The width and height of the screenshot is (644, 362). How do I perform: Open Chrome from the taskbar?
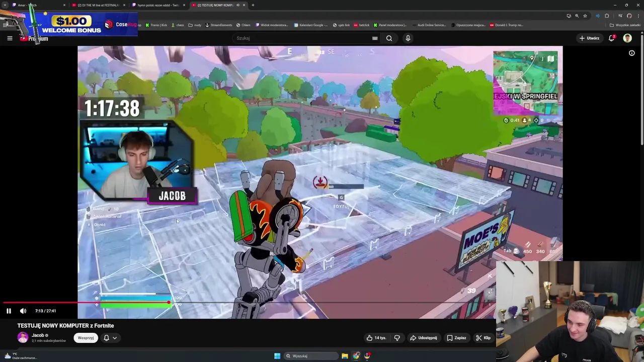click(x=356, y=356)
